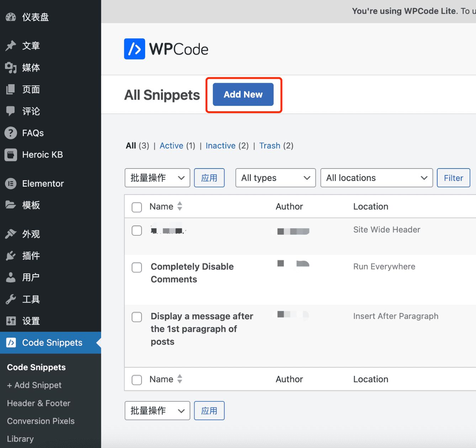This screenshot has height=448, width=476.
Task: Click the Code Snippets sidebar icon
Action: (11, 342)
